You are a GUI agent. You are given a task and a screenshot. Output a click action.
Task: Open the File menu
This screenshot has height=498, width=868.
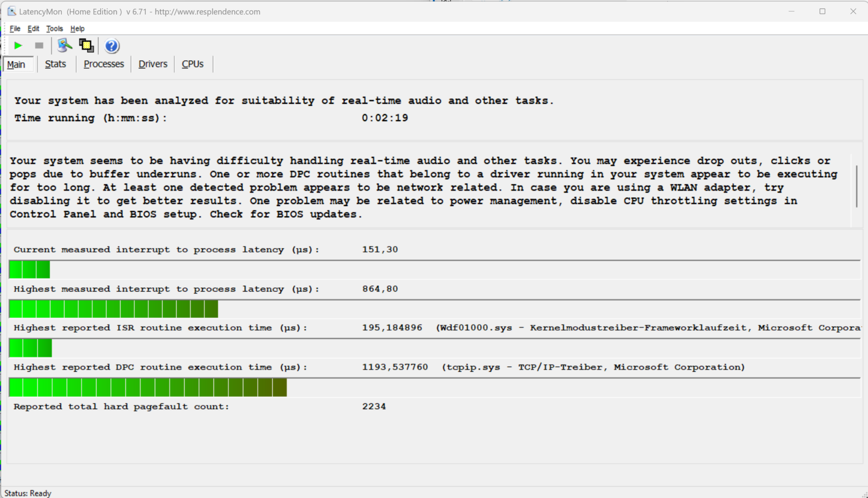point(15,28)
